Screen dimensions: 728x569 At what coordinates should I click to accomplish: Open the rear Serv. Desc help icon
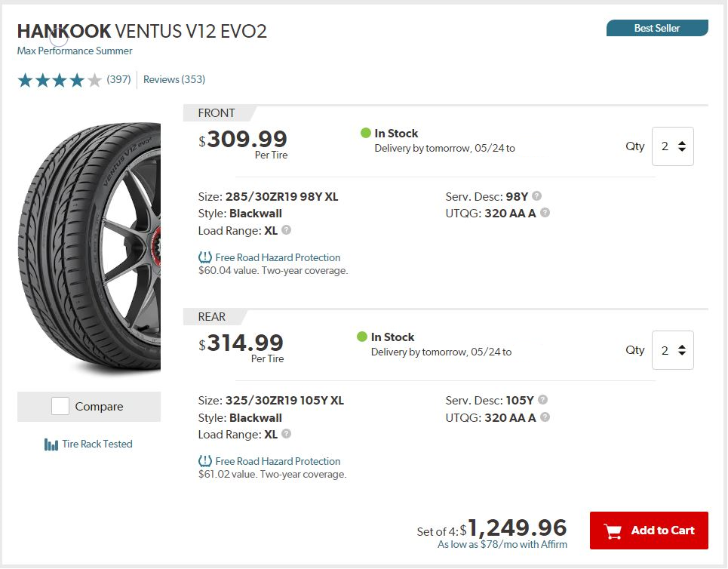coord(542,400)
